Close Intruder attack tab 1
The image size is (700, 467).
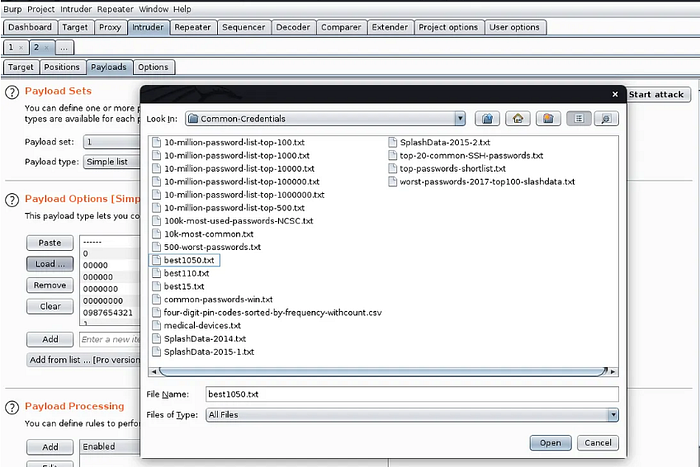21,47
